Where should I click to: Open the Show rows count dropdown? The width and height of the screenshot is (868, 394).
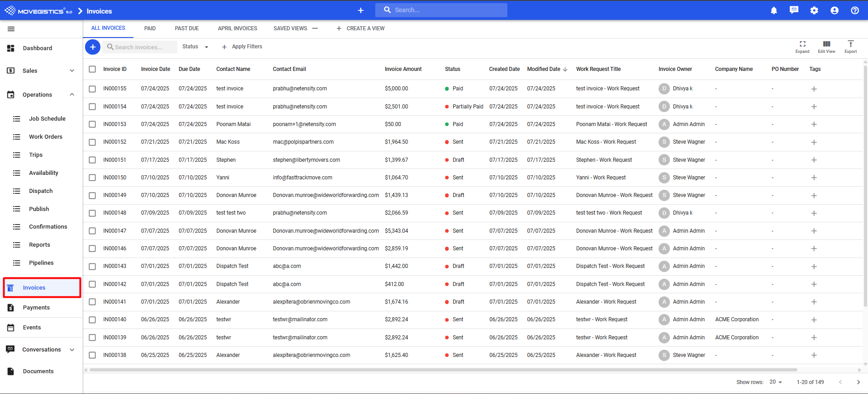(x=776, y=382)
